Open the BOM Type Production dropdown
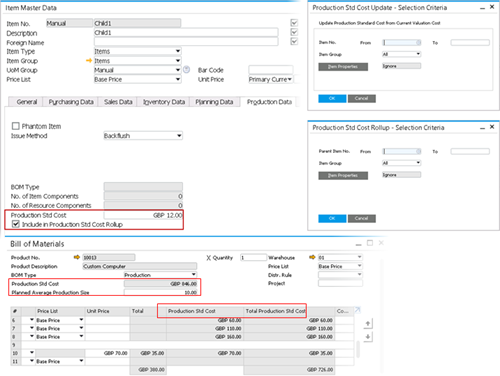Image resolution: width=500 pixels, height=376 pixels. tap(193, 274)
